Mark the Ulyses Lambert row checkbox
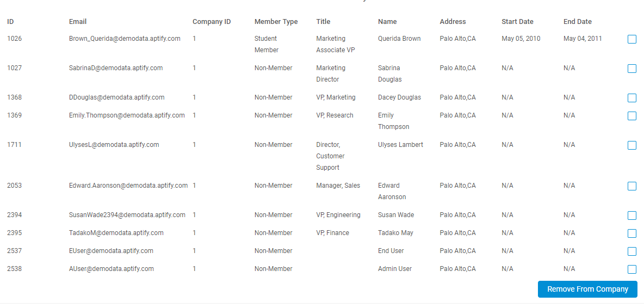 tap(631, 145)
